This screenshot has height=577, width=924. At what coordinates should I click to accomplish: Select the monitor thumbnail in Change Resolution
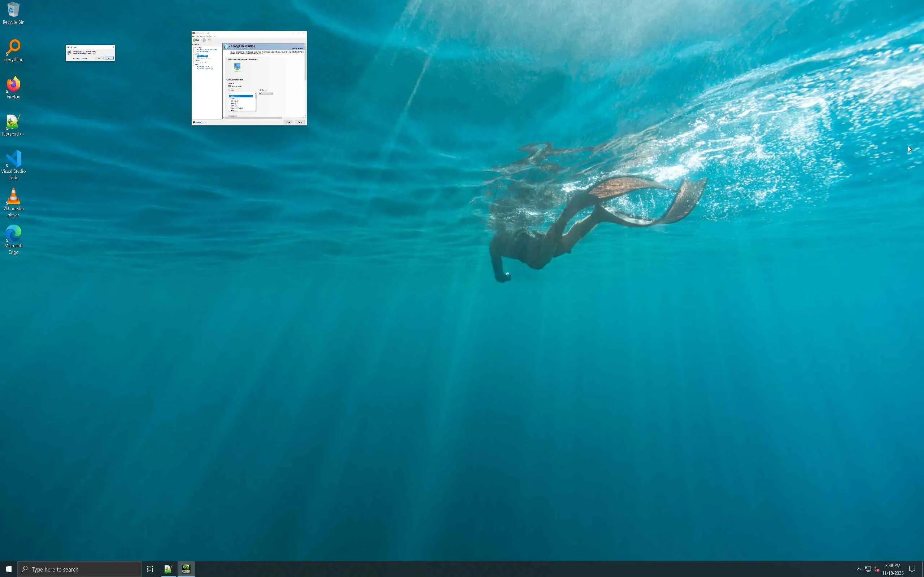point(237,66)
